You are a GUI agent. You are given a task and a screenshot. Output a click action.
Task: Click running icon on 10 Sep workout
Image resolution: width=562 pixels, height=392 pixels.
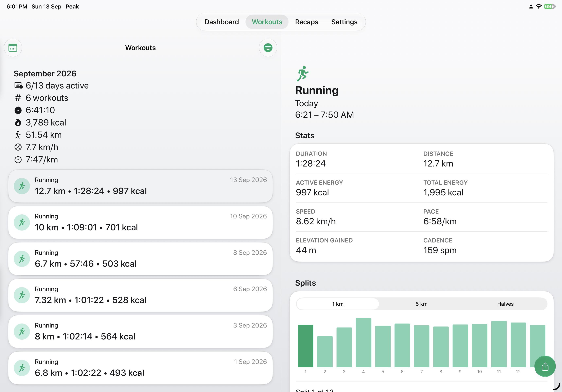click(22, 222)
